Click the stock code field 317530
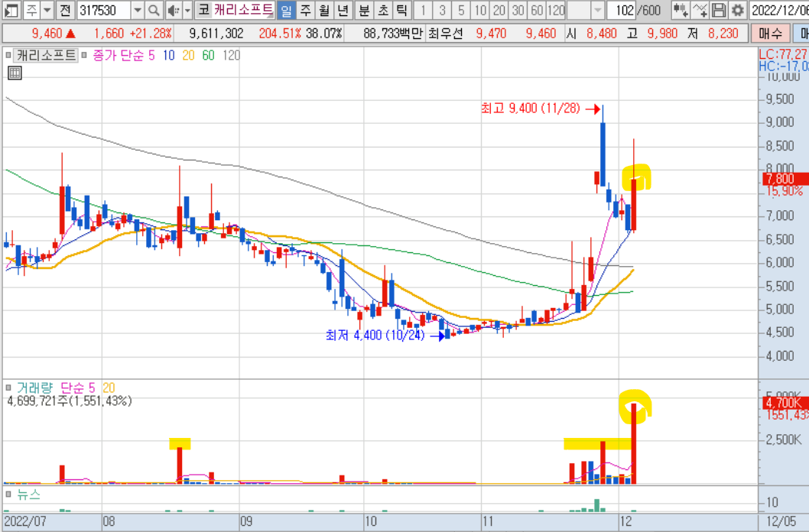The image size is (809, 532). (104, 10)
